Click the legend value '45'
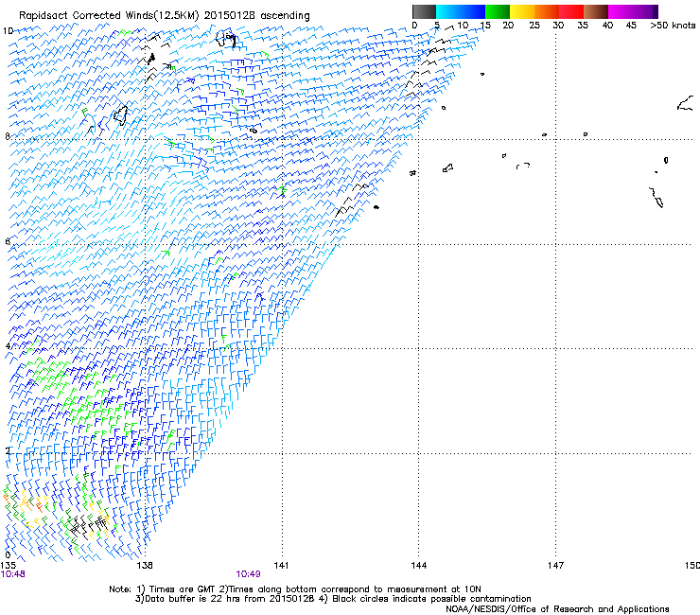 (x=631, y=26)
